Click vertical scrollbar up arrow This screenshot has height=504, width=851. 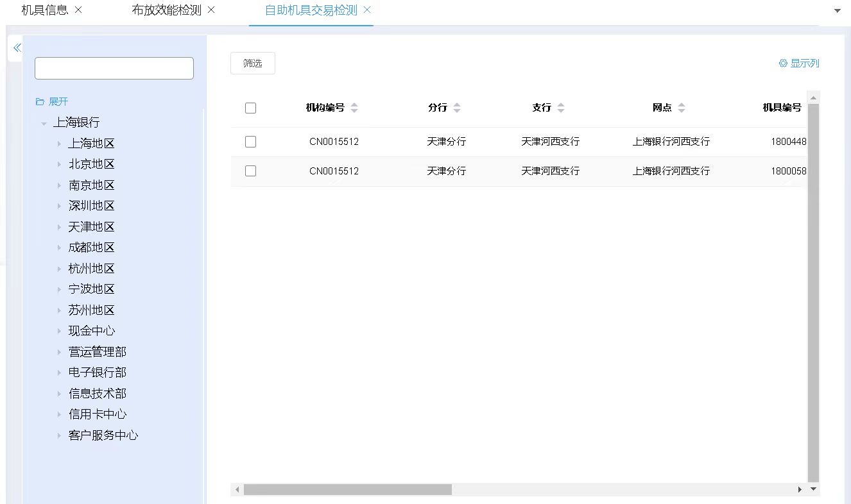coord(813,98)
